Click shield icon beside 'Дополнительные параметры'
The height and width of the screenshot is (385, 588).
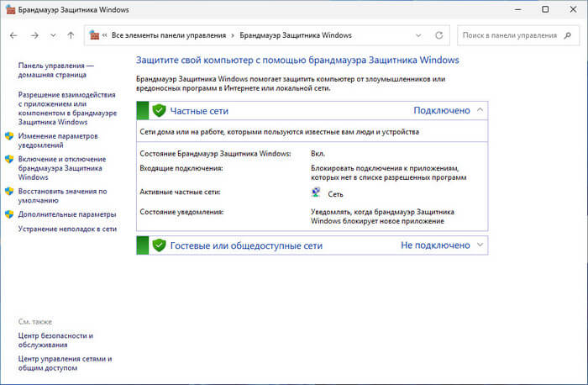[x=9, y=214]
